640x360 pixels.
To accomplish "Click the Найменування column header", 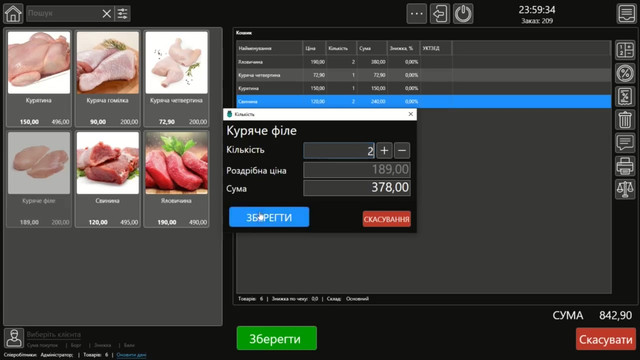I will (x=269, y=48).
